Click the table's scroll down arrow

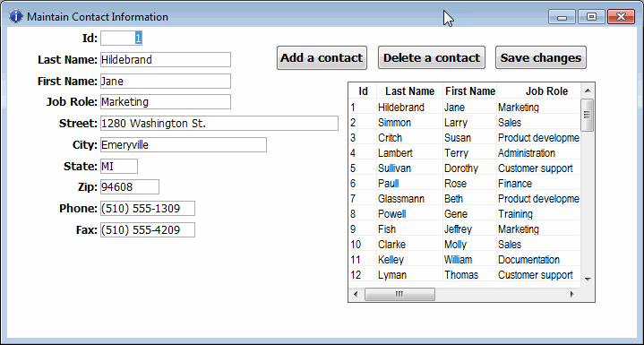pyautogui.click(x=588, y=280)
